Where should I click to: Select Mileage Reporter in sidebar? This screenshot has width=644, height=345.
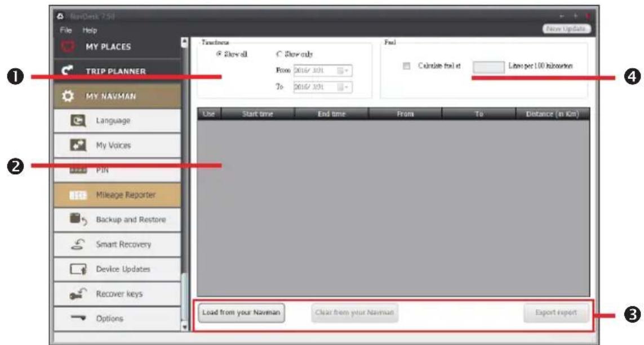click(117, 195)
